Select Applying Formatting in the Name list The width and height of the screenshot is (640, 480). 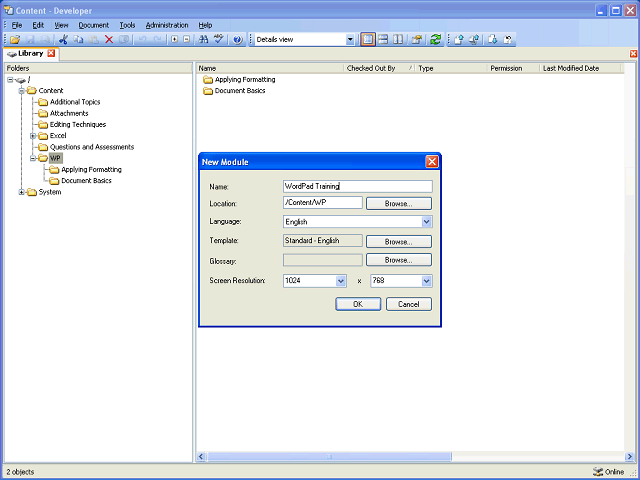245,80
